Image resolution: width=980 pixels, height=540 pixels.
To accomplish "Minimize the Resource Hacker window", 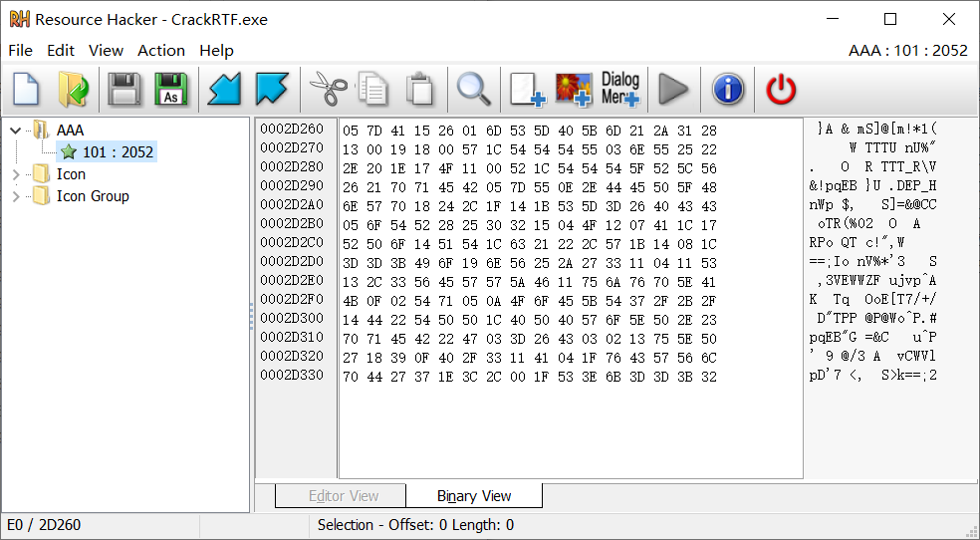I will click(833, 19).
